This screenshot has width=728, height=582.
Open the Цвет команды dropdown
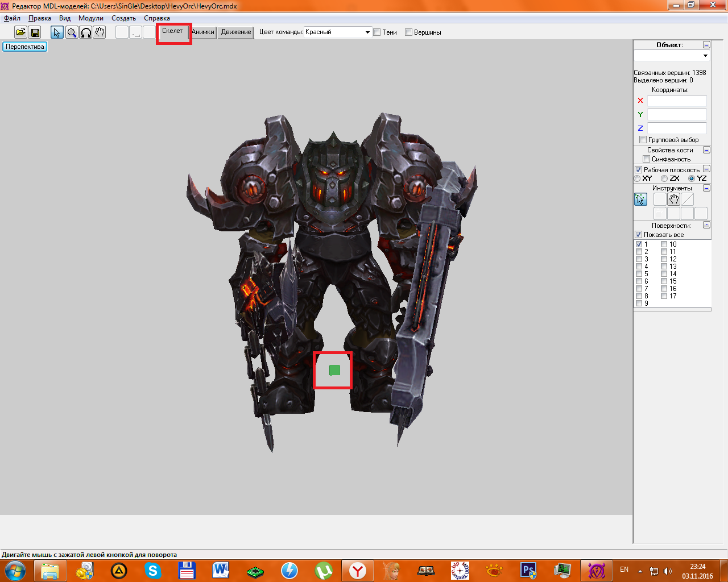367,32
